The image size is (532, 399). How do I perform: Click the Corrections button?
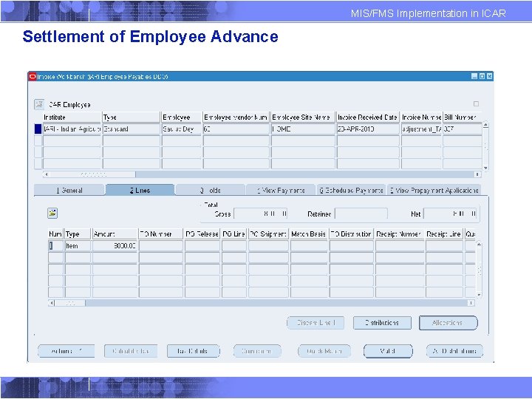tap(257, 351)
